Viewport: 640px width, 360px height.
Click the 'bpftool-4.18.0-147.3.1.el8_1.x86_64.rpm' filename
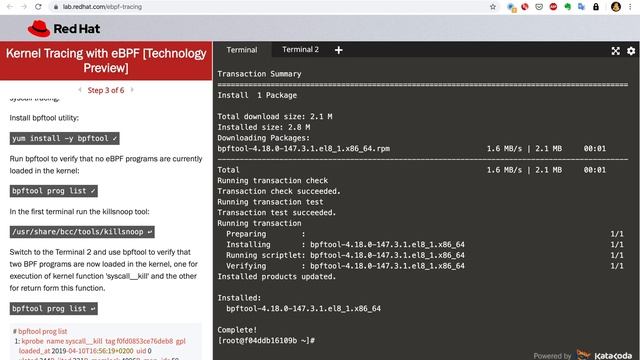tap(304, 149)
